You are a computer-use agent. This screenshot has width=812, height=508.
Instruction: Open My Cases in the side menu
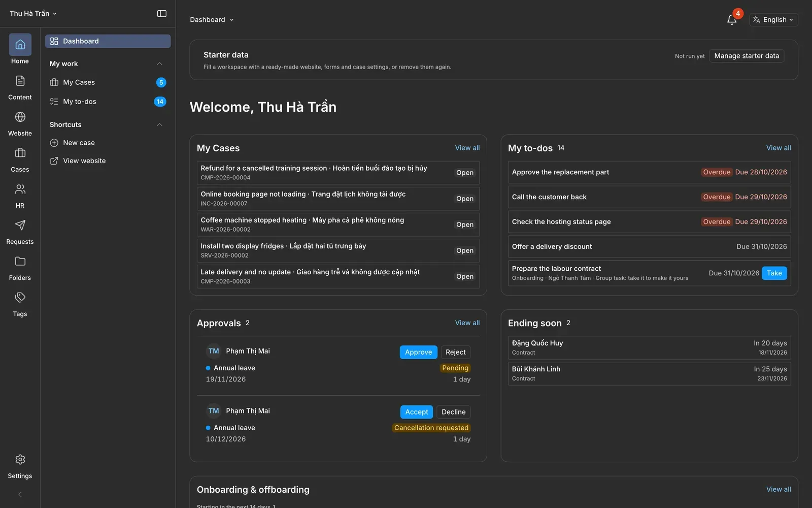click(108, 82)
